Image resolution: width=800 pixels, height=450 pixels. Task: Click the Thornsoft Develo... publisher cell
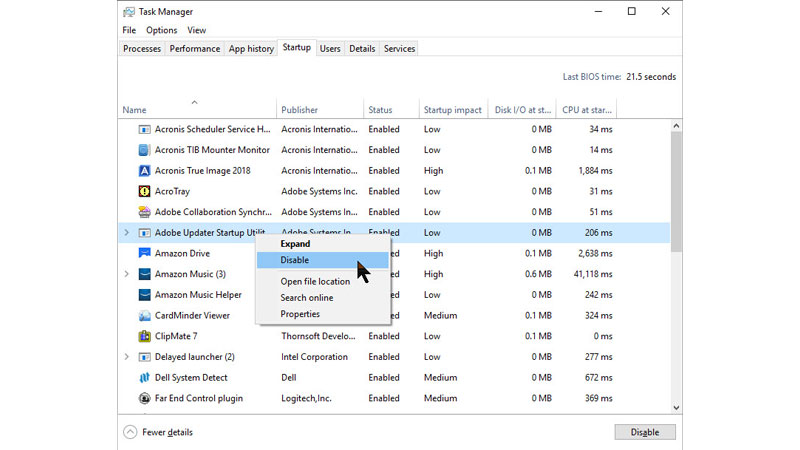(x=318, y=336)
